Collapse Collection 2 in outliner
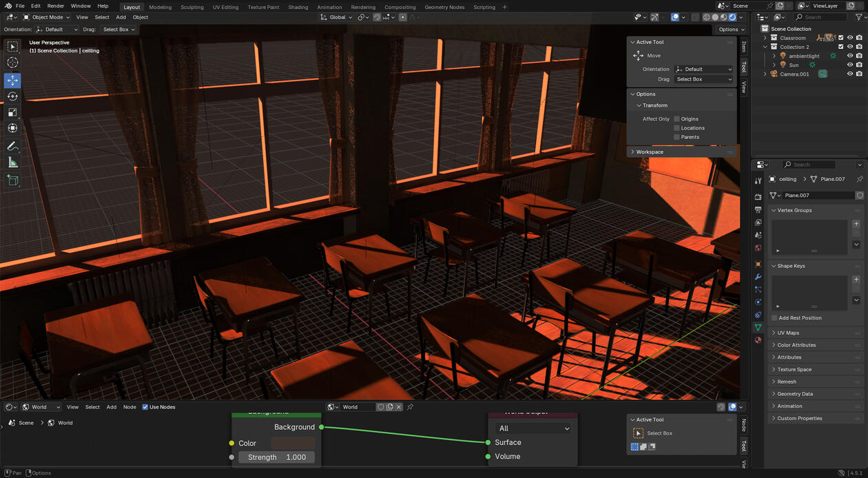 tap(765, 47)
